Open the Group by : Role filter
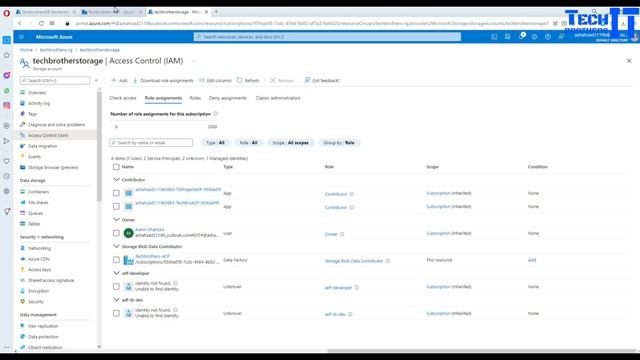The width and height of the screenshot is (640, 360). [339, 143]
